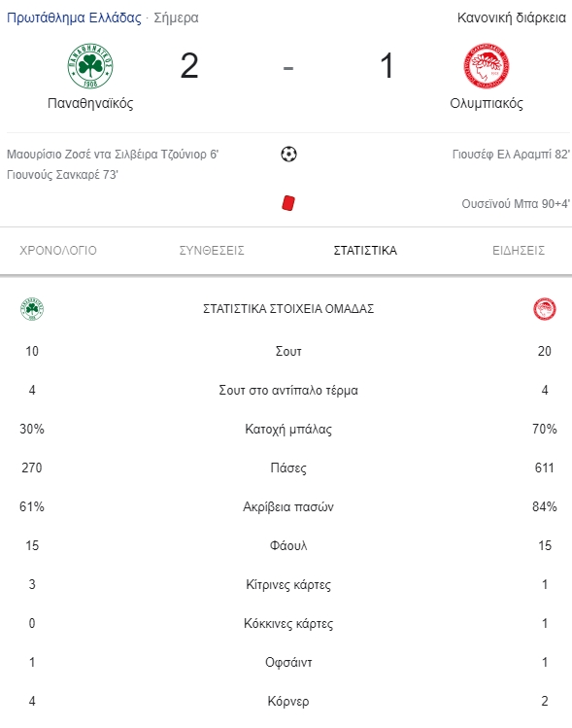
Task: Click the Κανονική διάρκεια status text
Action: pos(512,17)
